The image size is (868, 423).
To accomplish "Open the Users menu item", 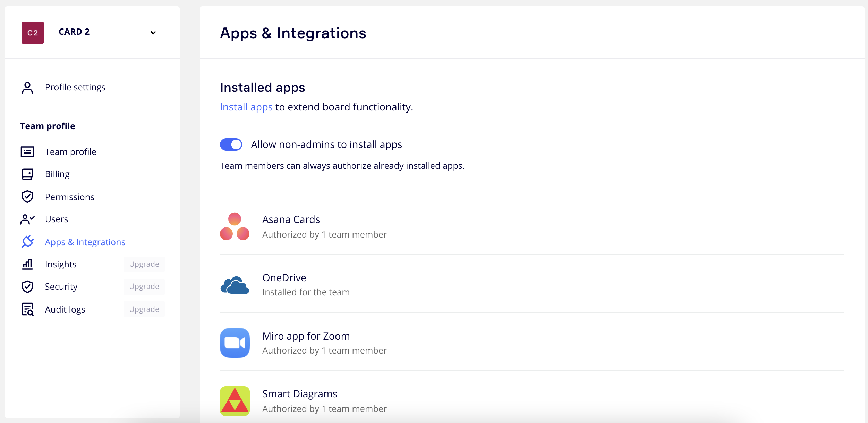I will point(57,219).
